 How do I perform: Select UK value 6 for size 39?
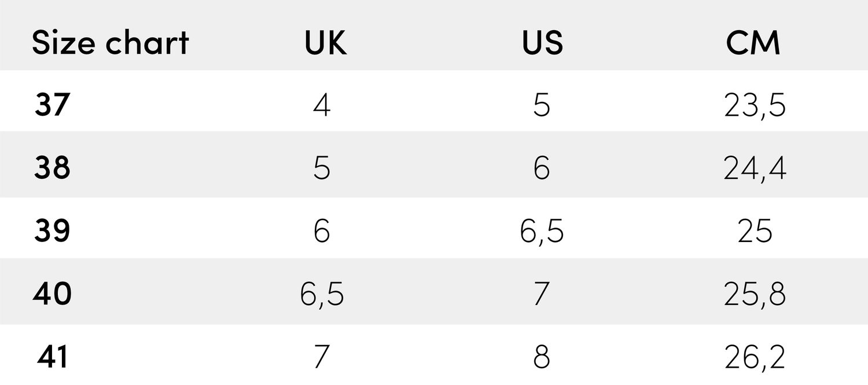coord(322,231)
